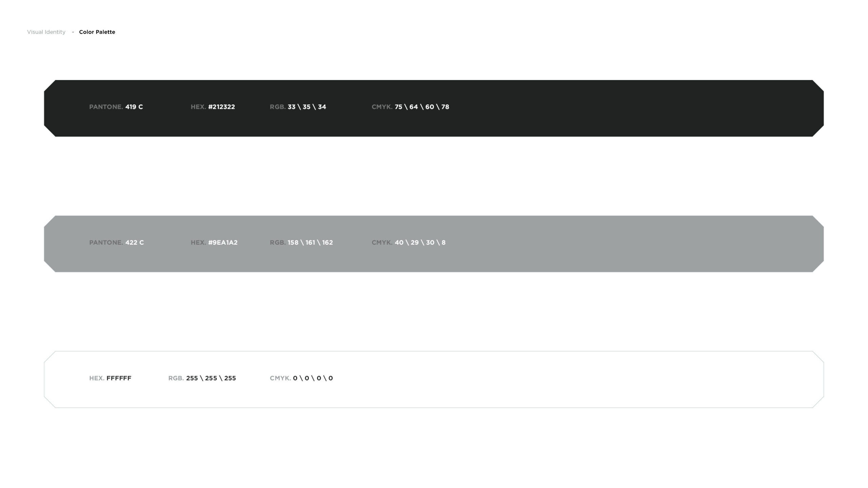
Task: Click the CMYK. label in white swatch
Action: (280, 378)
